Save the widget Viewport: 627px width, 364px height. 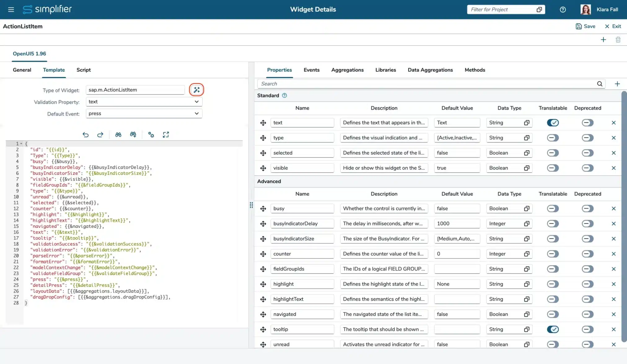click(585, 26)
